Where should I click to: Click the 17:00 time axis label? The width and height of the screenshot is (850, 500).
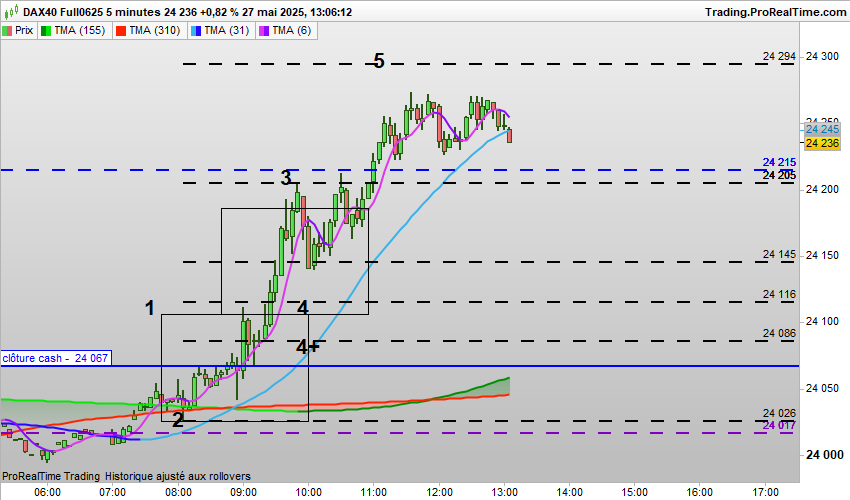(x=765, y=492)
